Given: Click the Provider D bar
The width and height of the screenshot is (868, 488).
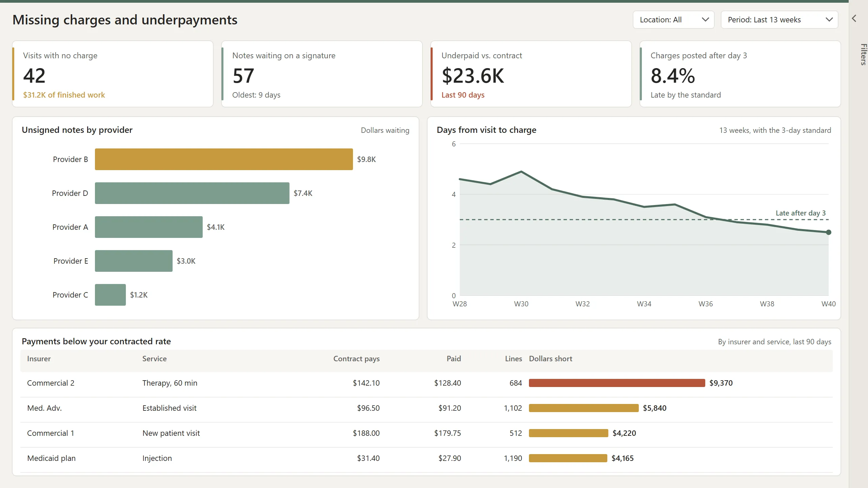Looking at the screenshot, I should coord(192,193).
